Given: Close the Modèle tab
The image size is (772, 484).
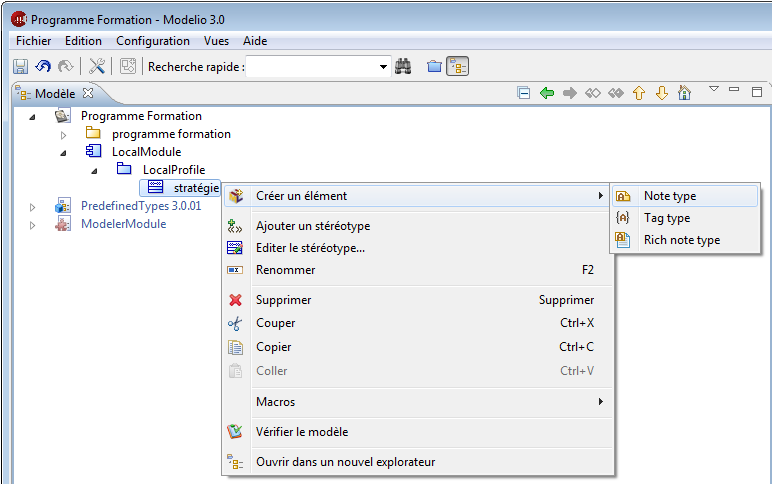Looking at the screenshot, I should [x=88, y=93].
